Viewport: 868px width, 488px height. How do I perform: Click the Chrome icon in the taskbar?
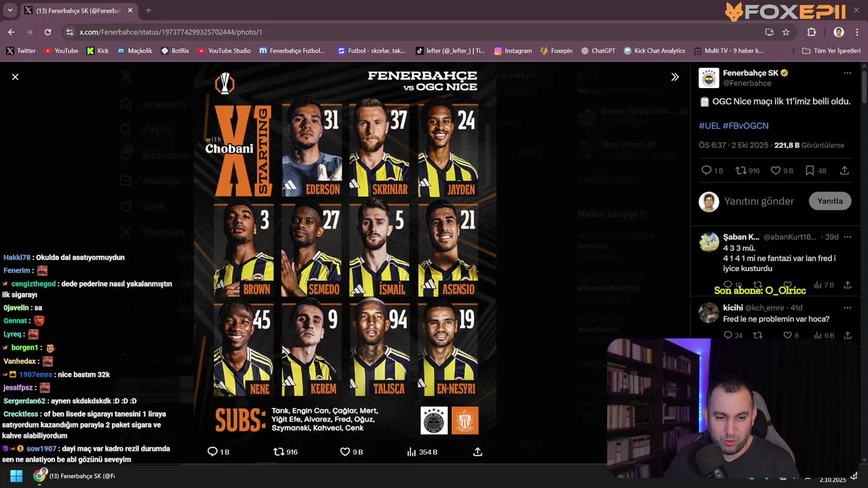click(x=39, y=476)
